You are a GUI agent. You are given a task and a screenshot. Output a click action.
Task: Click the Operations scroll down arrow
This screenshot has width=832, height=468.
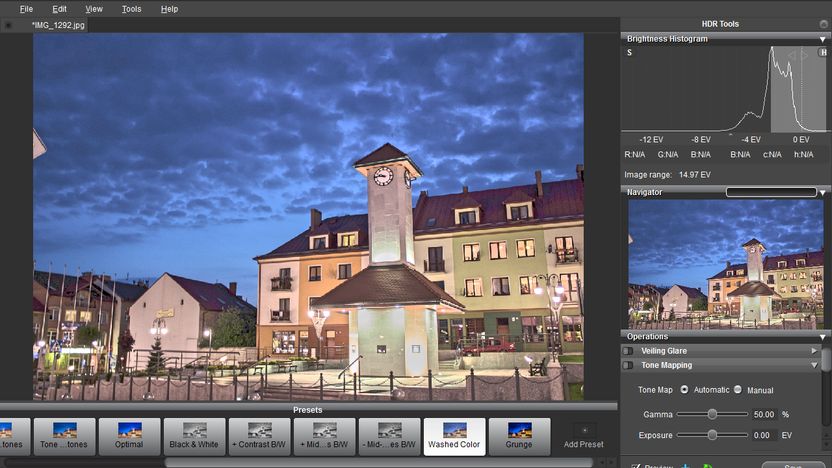coord(827,446)
